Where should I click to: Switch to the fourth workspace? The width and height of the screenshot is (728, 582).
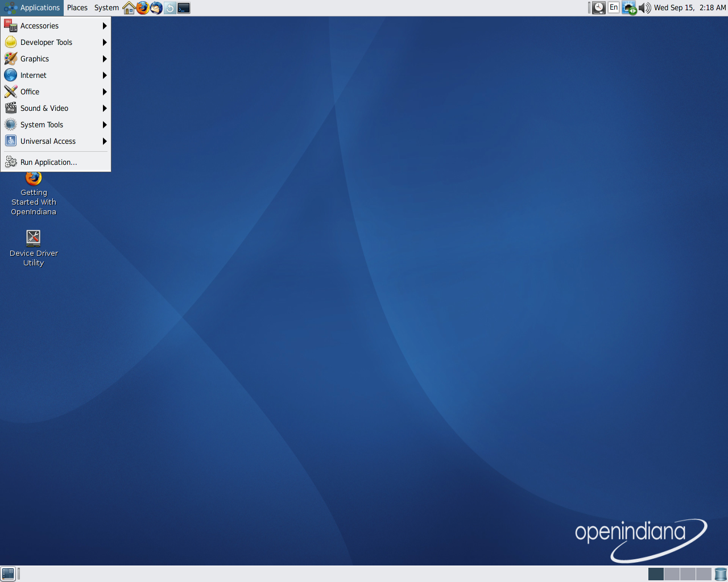tap(704, 574)
